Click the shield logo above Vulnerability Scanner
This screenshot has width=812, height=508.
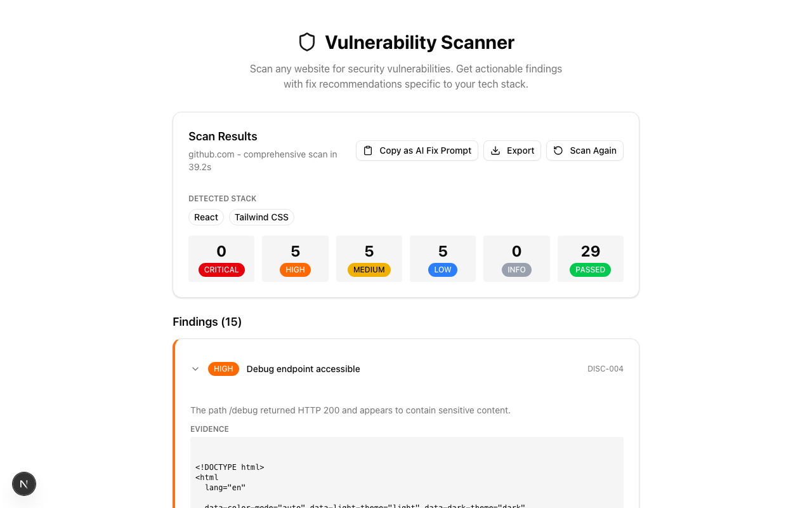[x=307, y=42]
